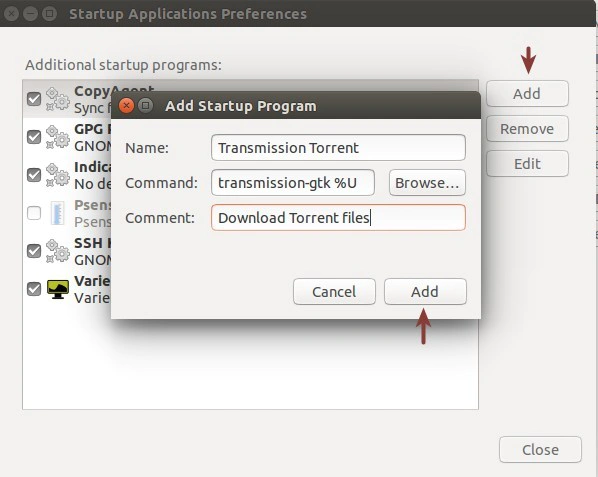Click the dialog's maximize button icon

click(x=145, y=105)
